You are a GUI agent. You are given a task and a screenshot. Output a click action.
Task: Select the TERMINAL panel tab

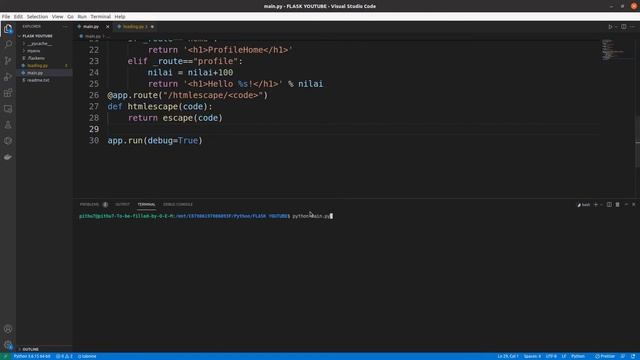tap(146, 204)
